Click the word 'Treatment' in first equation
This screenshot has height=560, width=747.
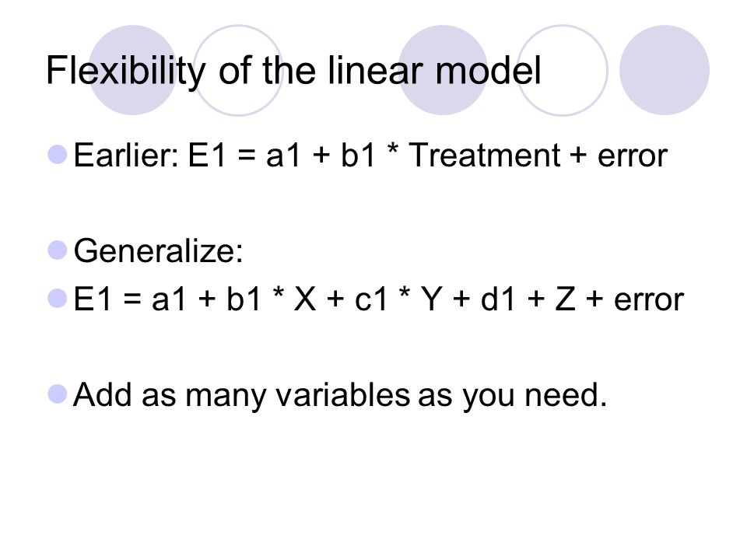(x=485, y=156)
